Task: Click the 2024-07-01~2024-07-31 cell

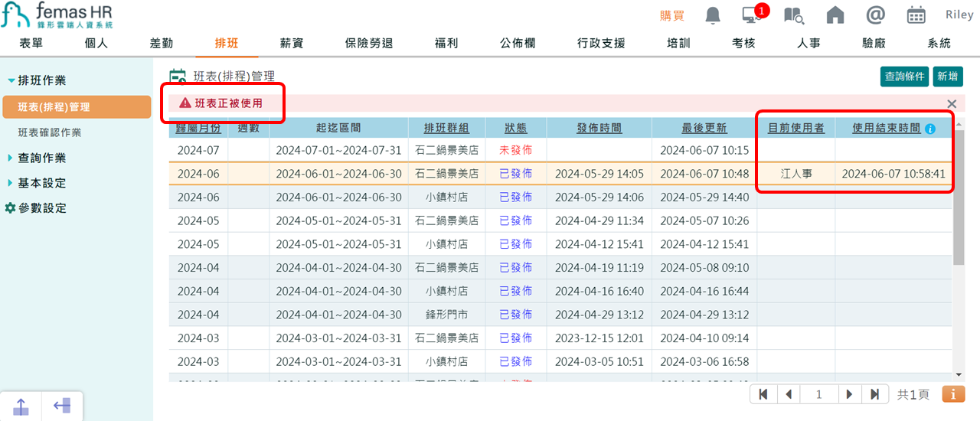Action: (x=338, y=151)
